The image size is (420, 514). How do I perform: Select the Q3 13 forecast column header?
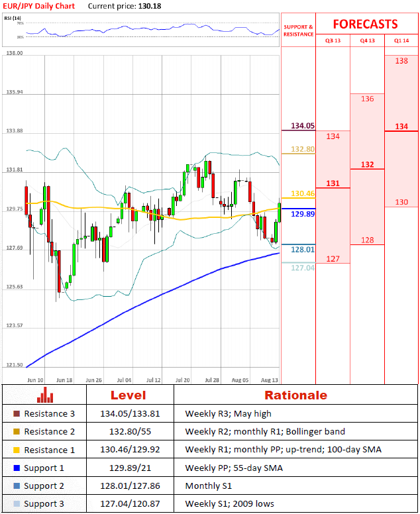coord(333,41)
